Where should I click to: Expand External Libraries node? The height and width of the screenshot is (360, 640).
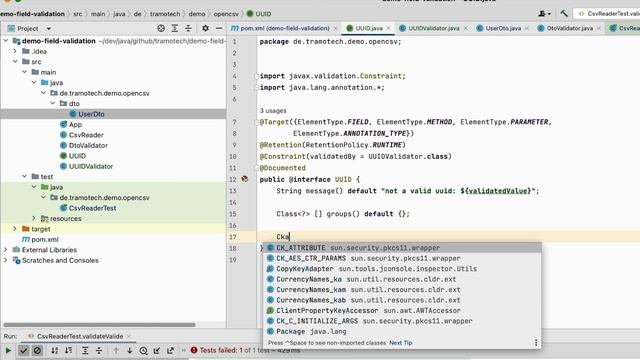(x=6, y=249)
